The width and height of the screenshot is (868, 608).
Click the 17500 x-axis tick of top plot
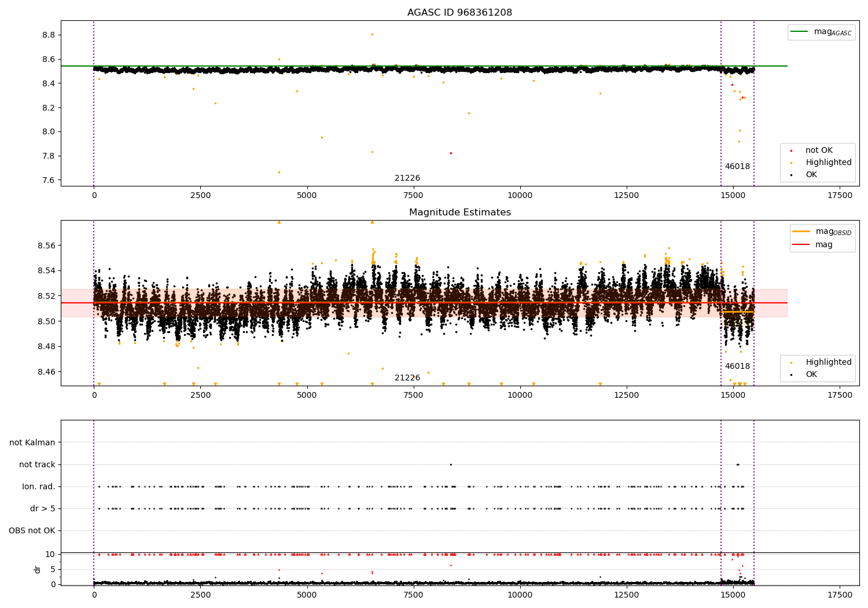840,195
